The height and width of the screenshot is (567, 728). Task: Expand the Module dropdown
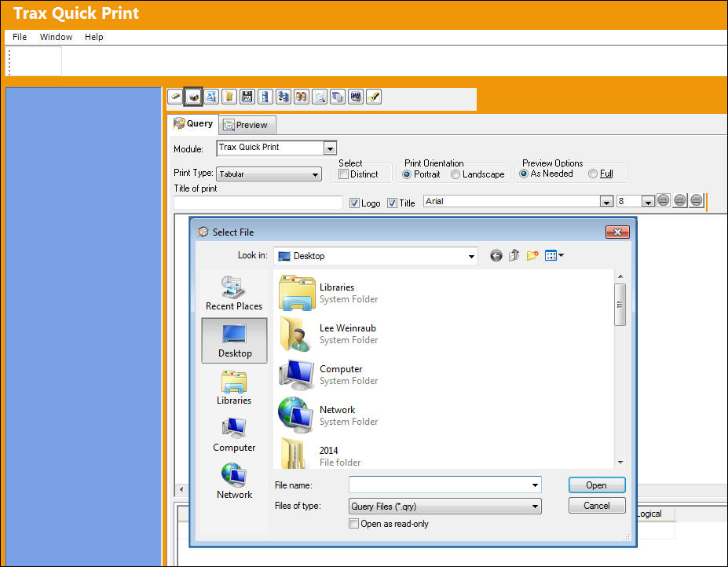pyautogui.click(x=330, y=148)
